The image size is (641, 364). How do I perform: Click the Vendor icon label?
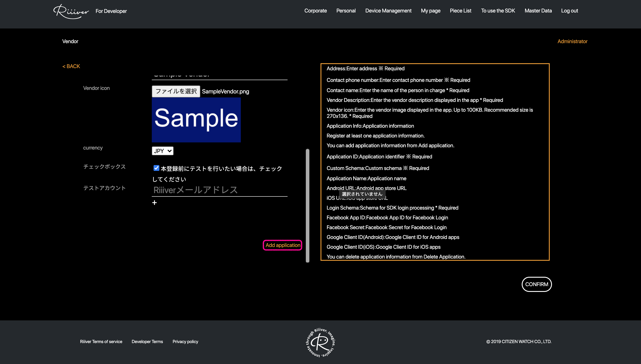click(x=96, y=88)
